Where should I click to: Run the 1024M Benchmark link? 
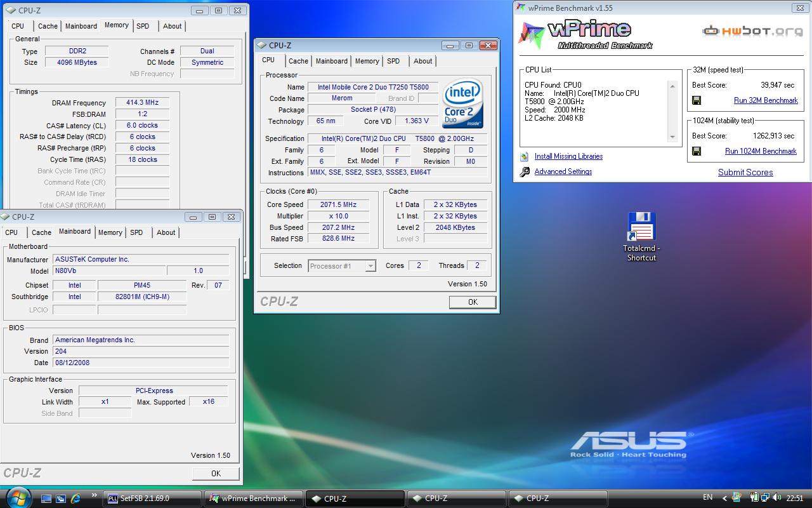coord(761,151)
